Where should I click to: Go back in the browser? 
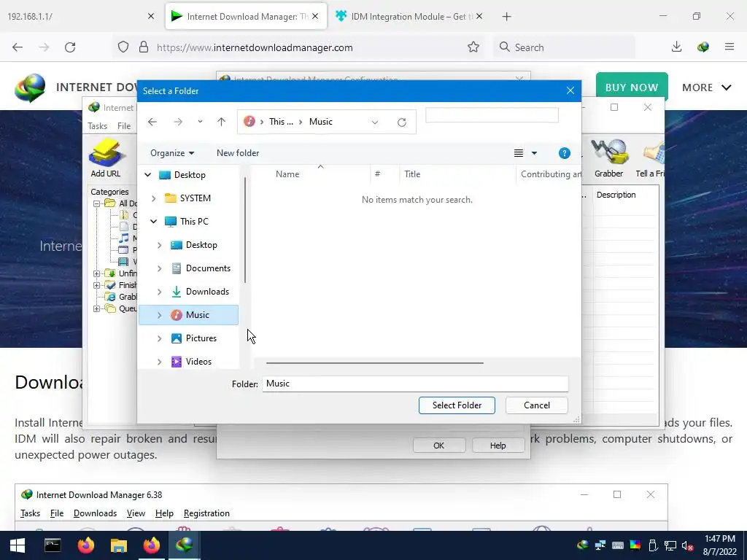pos(18,47)
